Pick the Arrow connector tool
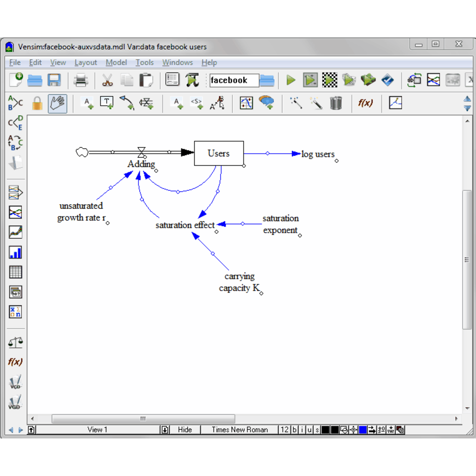Image resolution: width=476 pixels, height=476 pixels. point(127,103)
